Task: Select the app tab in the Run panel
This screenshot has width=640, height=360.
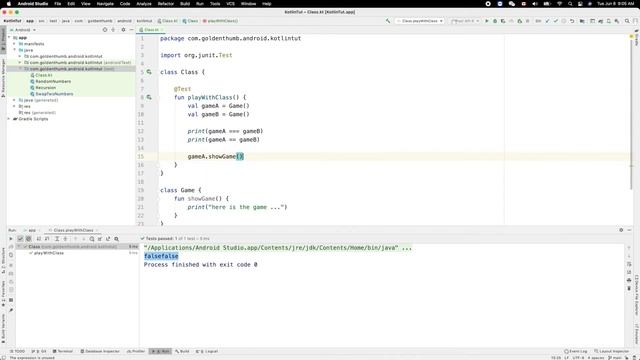Action: point(30,230)
